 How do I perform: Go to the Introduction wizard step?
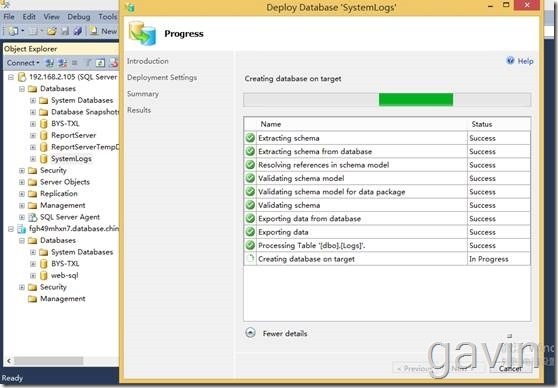(148, 61)
